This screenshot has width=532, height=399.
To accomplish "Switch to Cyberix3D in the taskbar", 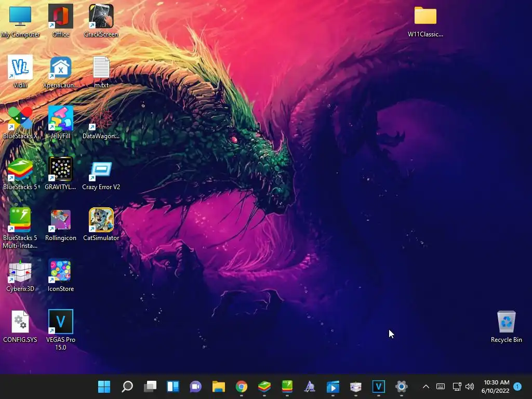I will coord(355,387).
